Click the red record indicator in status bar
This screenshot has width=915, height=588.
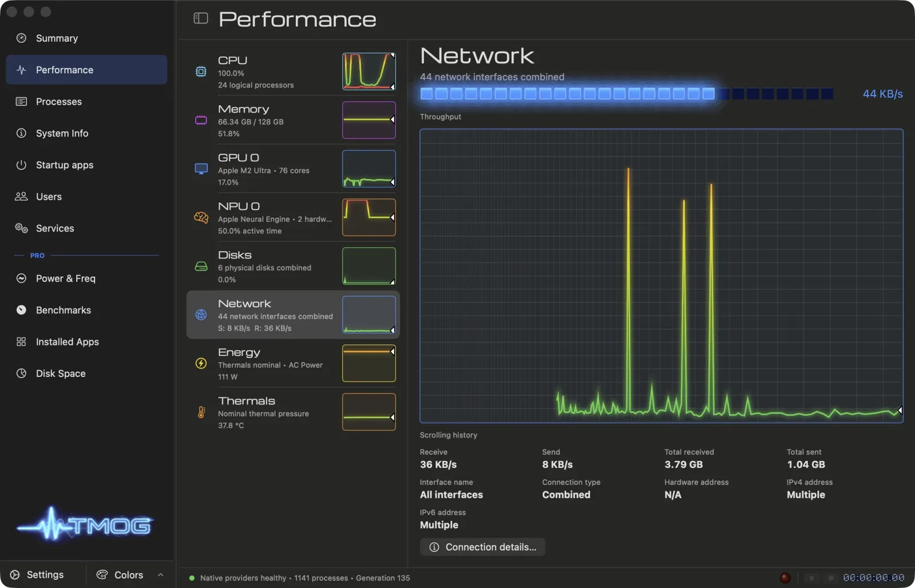(x=785, y=578)
